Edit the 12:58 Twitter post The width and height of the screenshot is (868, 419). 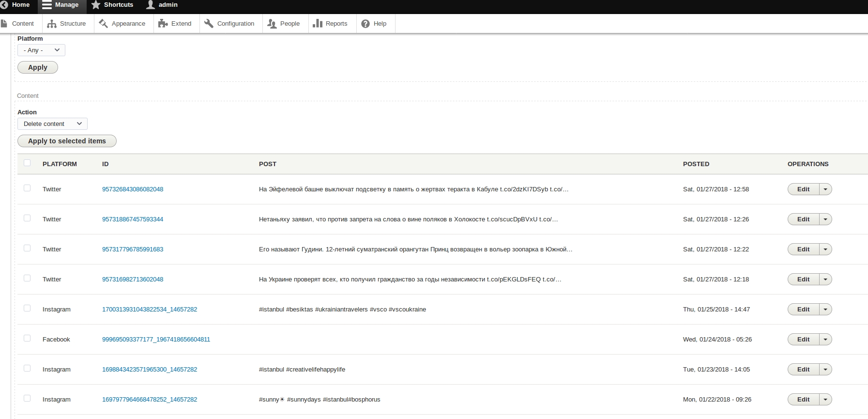click(x=804, y=189)
